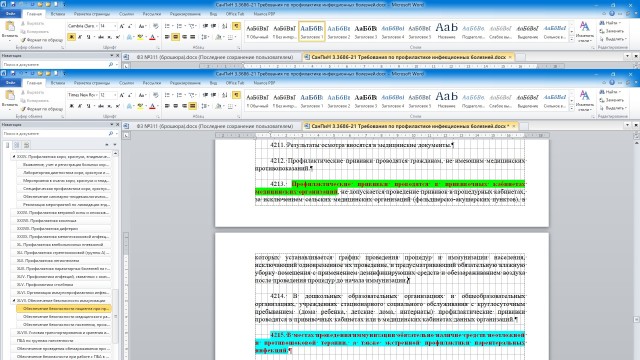
Task: Click yellow text highlight color in the lower ribbon
Action: click(140, 106)
